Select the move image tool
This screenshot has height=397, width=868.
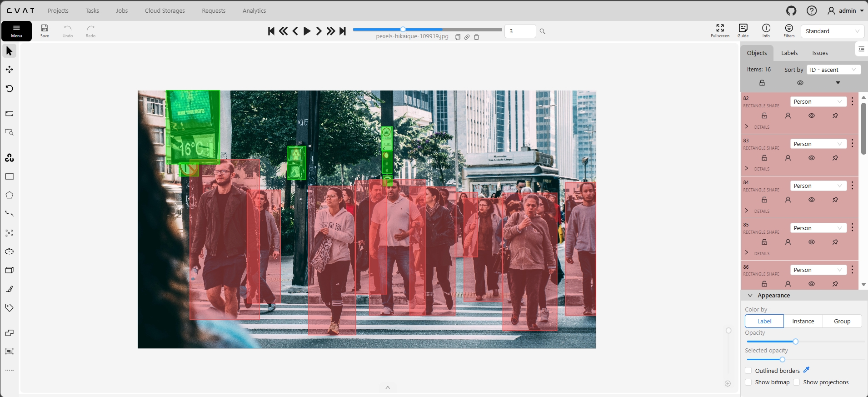(x=9, y=70)
